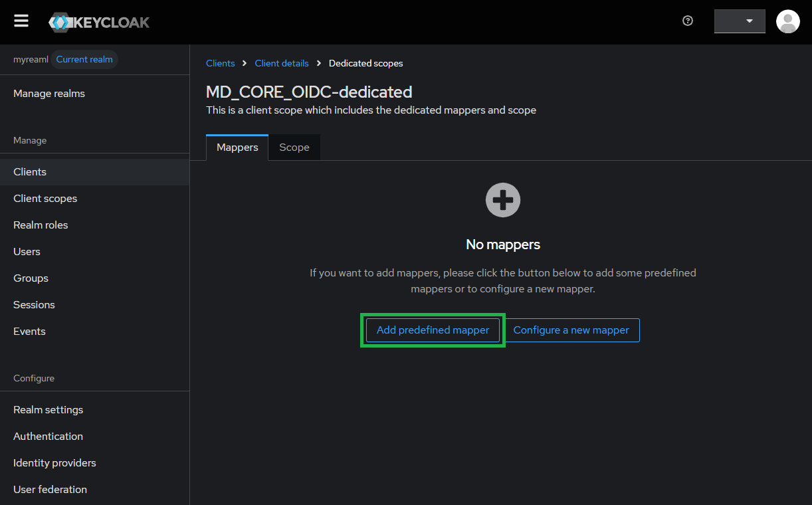This screenshot has width=812, height=505.
Task: Open Identity providers page
Action: pos(54,463)
